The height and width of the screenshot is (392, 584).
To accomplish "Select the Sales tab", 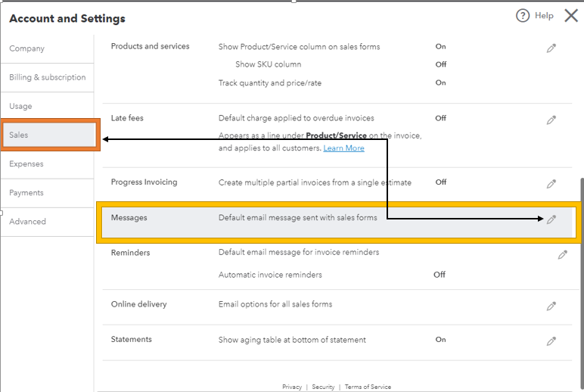I will [19, 135].
